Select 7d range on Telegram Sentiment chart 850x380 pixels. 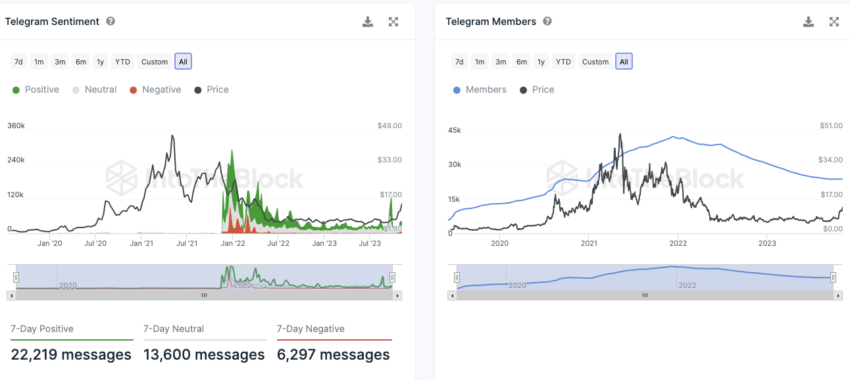pos(18,62)
